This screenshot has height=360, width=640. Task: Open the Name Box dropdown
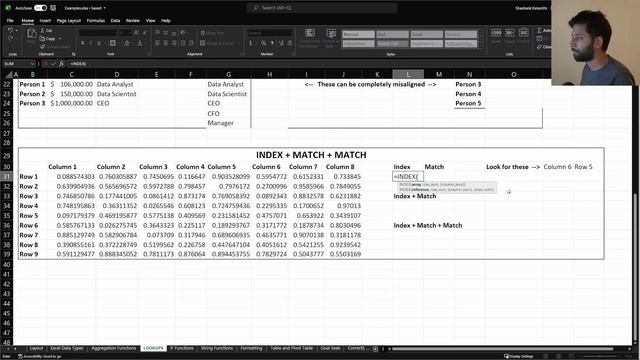[x=32, y=64]
